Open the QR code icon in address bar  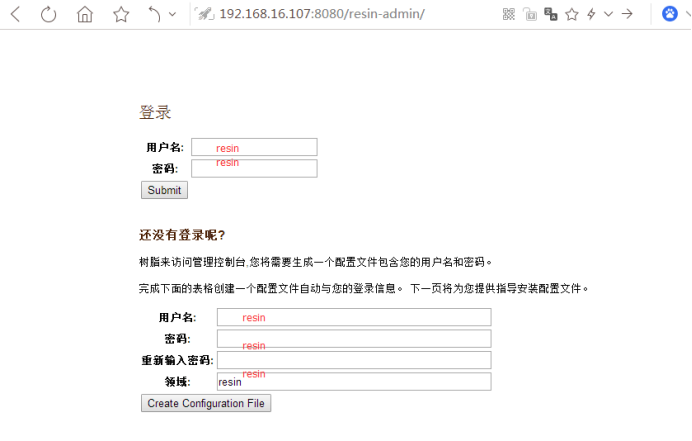point(509,14)
